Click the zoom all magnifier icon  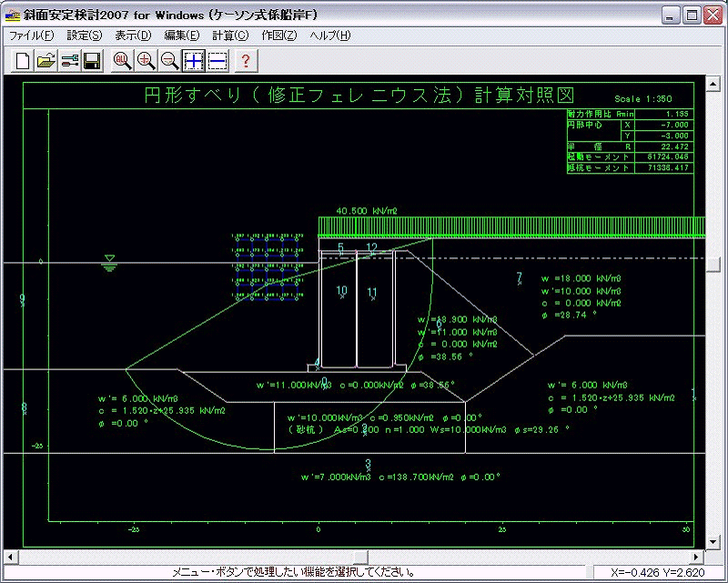(x=122, y=61)
